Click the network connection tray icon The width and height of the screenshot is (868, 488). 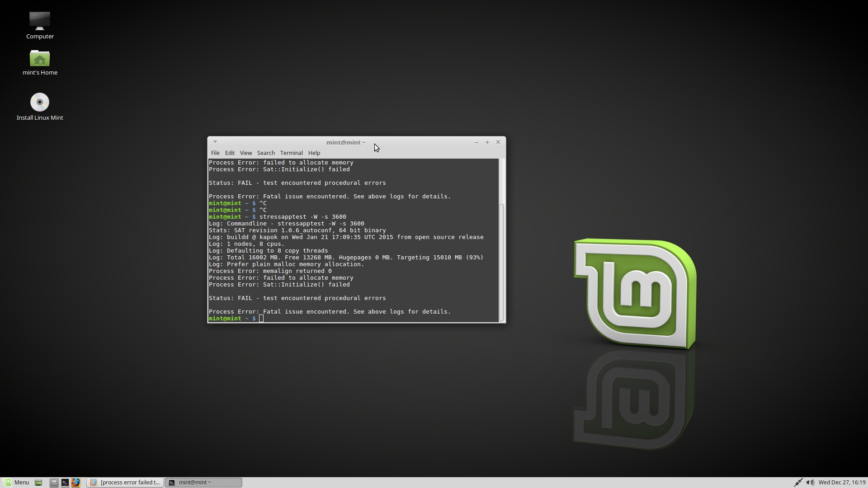[x=798, y=483]
